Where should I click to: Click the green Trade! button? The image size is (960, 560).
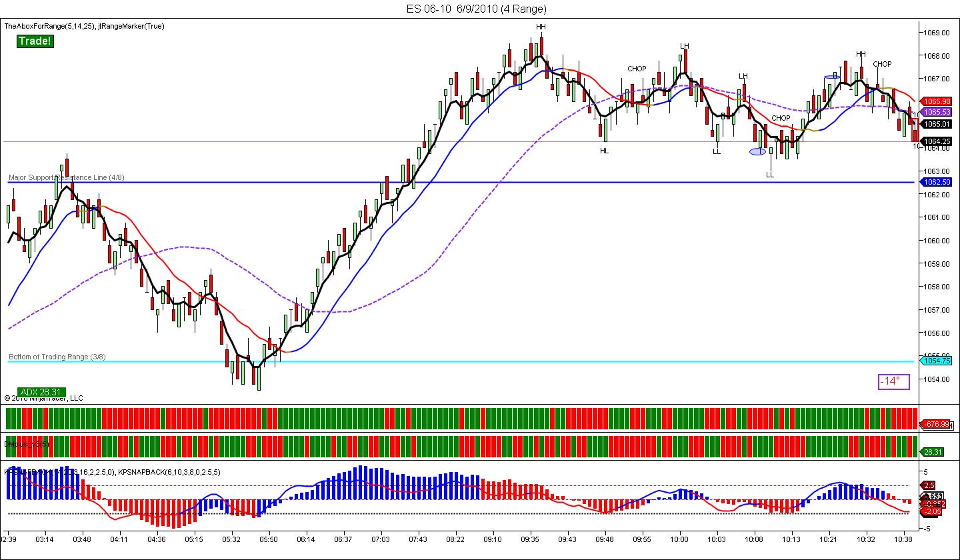(35, 41)
